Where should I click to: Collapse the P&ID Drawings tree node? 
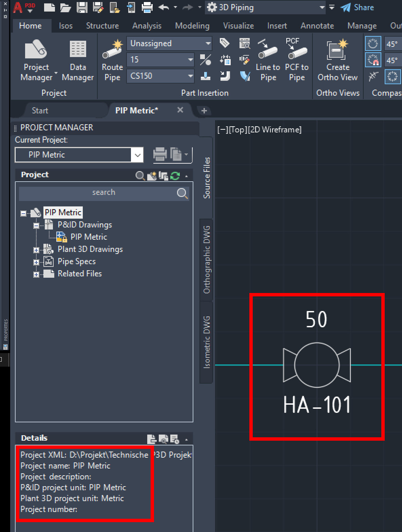(36, 225)
